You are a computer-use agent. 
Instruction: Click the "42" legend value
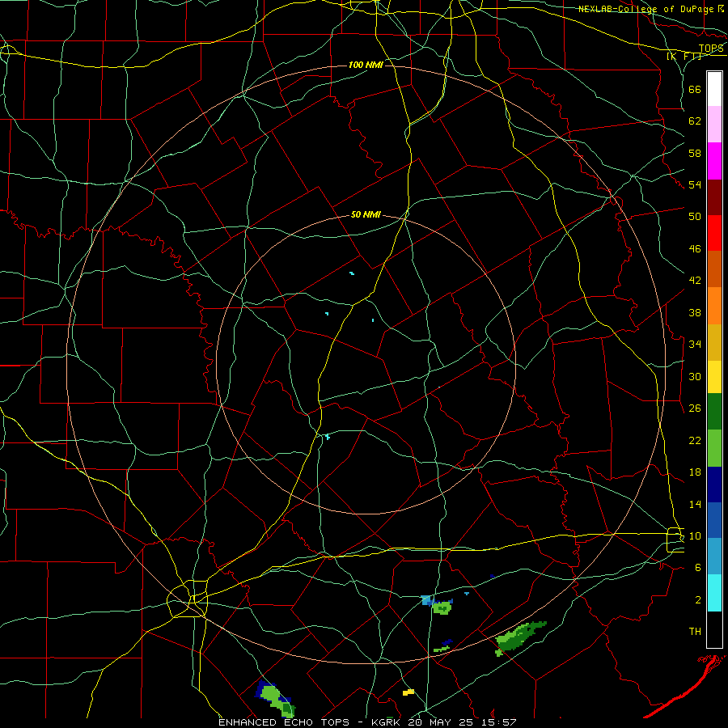[x=695, y=281]
